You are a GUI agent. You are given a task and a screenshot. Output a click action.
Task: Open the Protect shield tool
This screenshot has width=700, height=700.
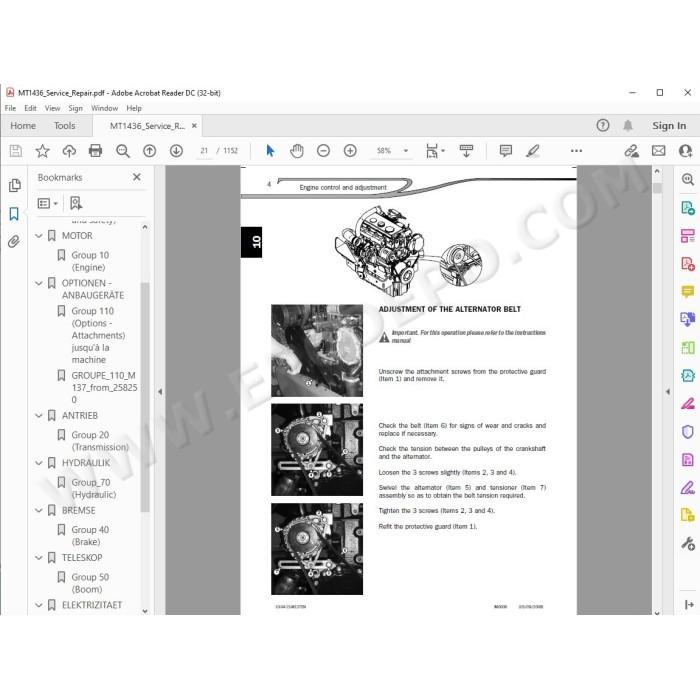[x=688, y=432]
